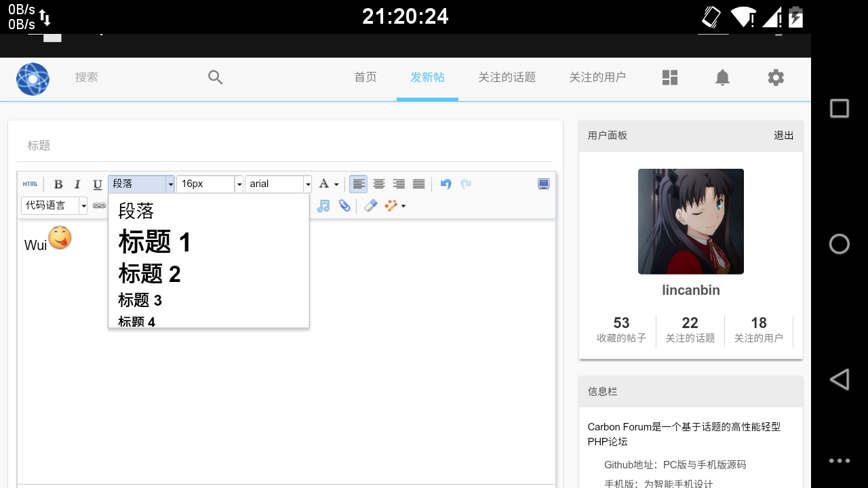Redo the last edit
Image resolution: width=868 pixels, height=488 pixels.
point(466,184)
